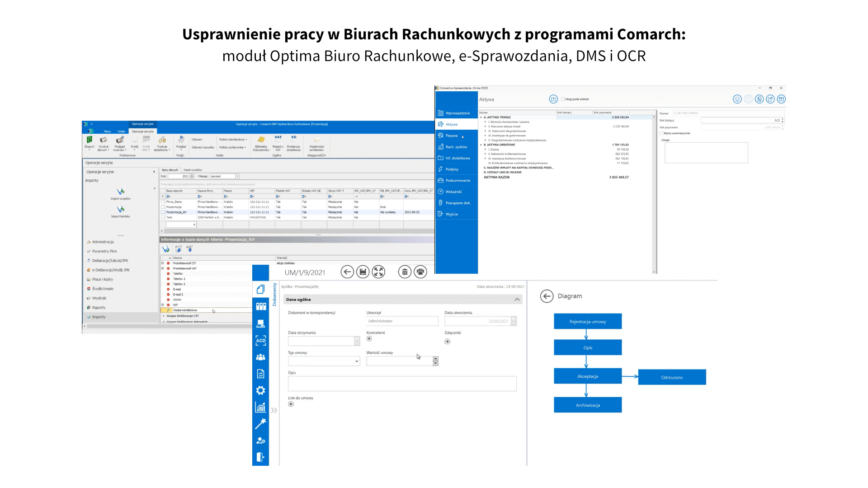Screen dimensions: 868x488
Task: Check the Firma_Demo row checkbox
Action: [163, 202]
